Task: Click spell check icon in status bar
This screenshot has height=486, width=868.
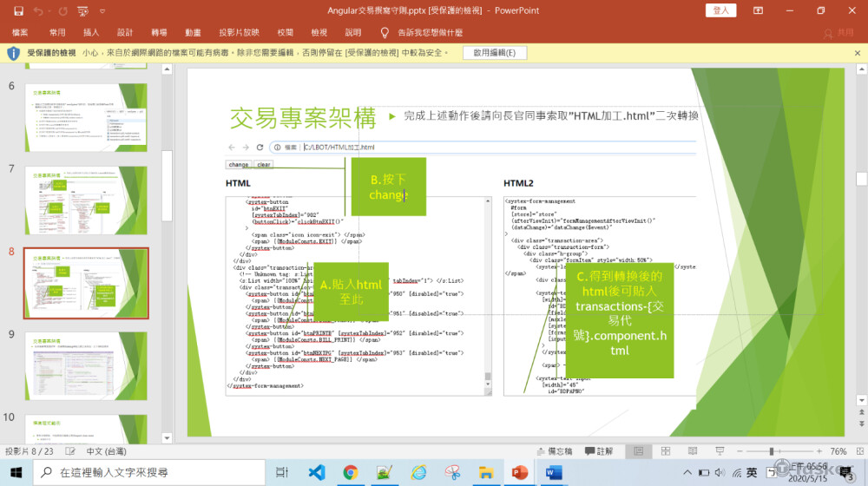Action: 70,451
